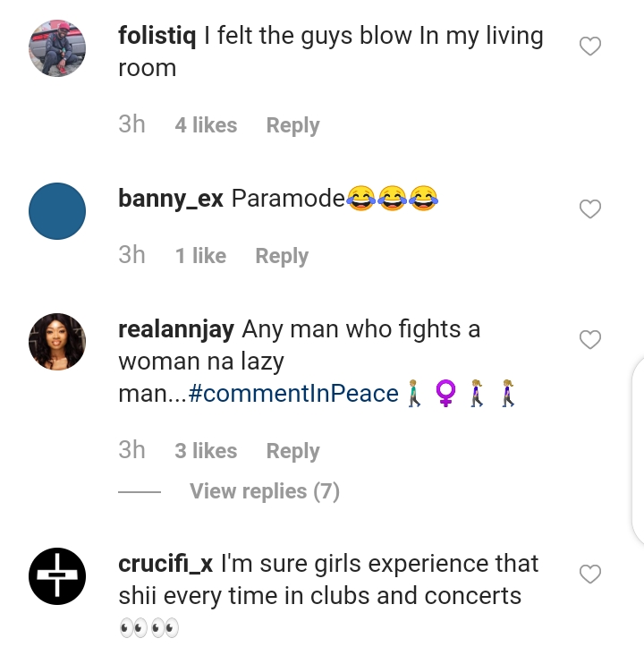Open banny_ex's blue profile avatar

coord(57,211)
